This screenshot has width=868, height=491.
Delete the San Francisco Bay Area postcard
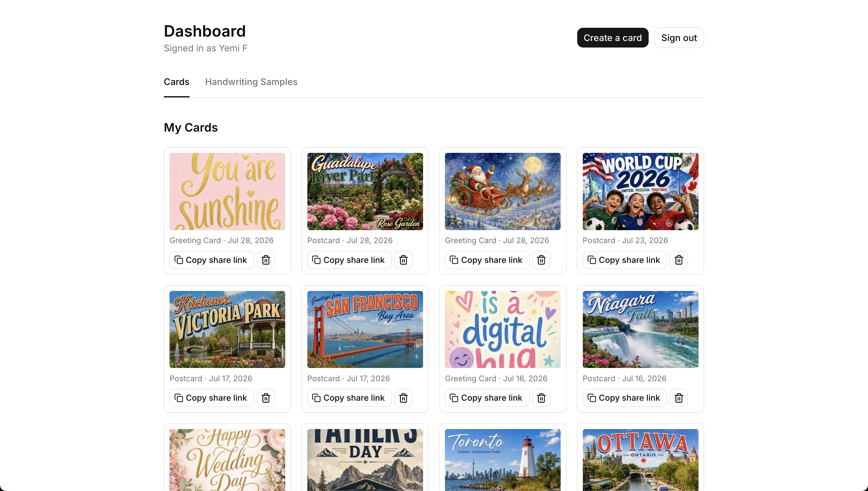coord(404,398)
